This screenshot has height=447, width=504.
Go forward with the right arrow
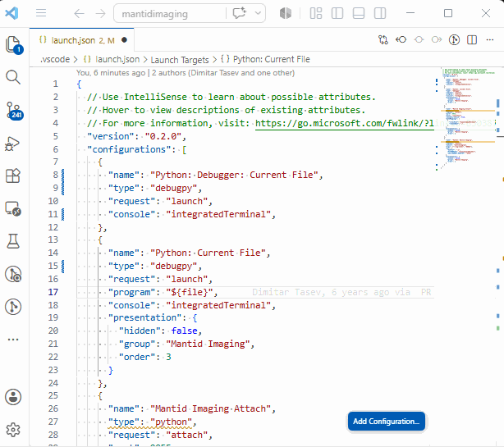point(101,13)
